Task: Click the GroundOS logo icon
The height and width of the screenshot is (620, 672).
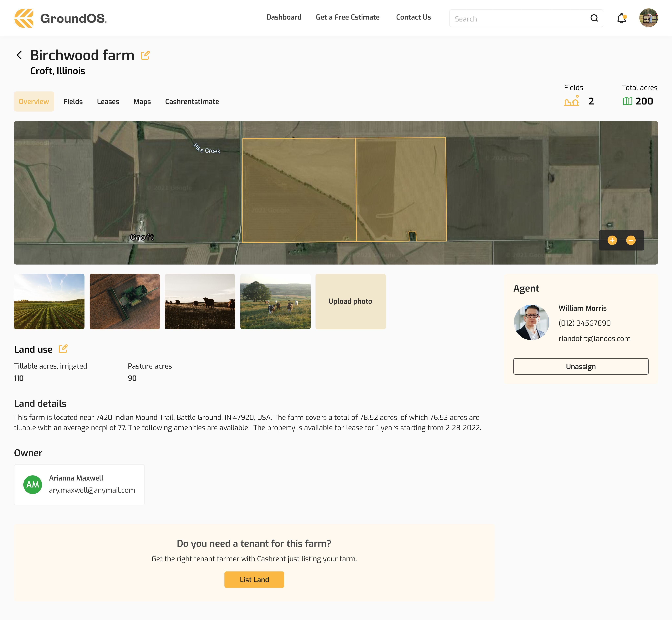Action: 24,18
